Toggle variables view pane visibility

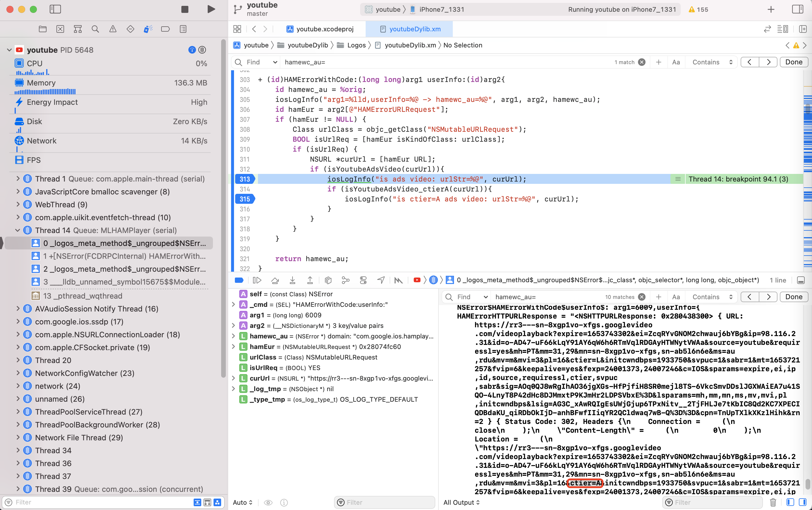[790, 503]
